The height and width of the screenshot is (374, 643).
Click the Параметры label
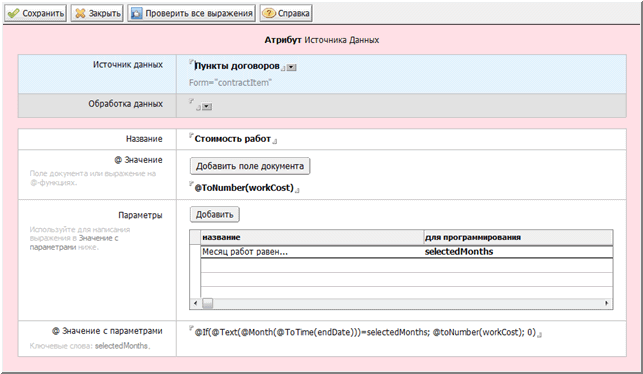click(x=140, y=215)
